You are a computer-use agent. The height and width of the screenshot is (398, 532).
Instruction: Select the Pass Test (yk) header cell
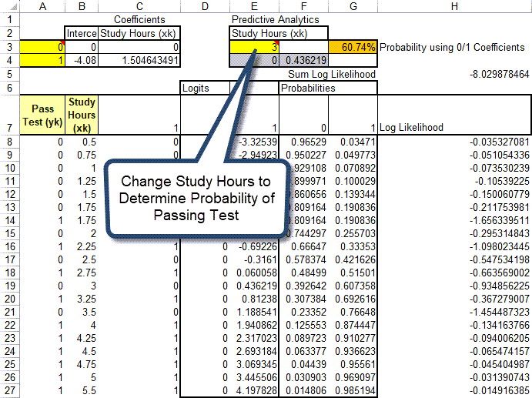pos(42,115)
